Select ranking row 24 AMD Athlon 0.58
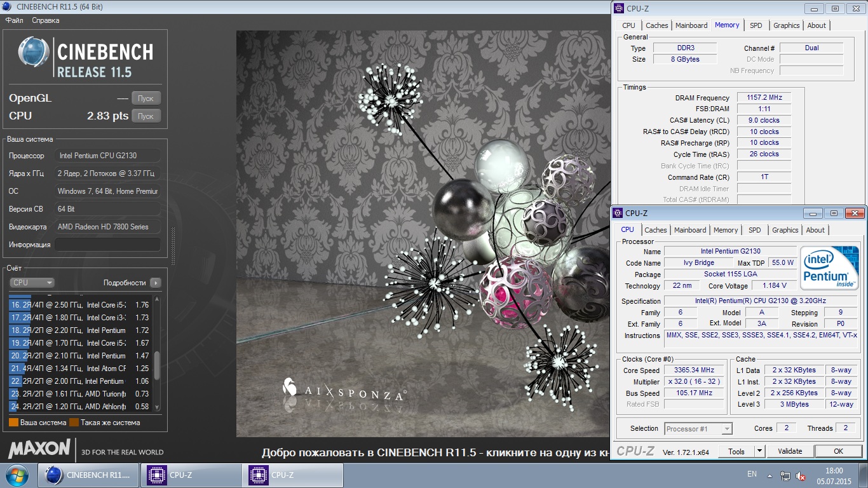The image size is (868, 488). tap(79, 407)
